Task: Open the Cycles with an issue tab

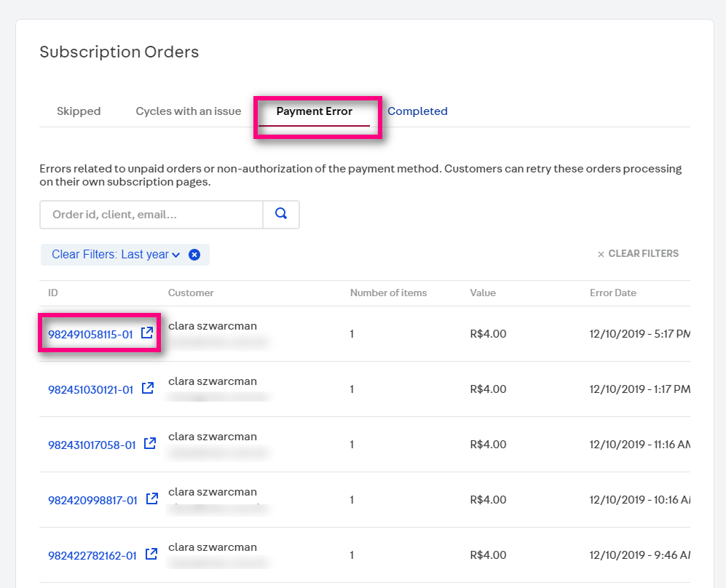Action: tap(188, 111)
